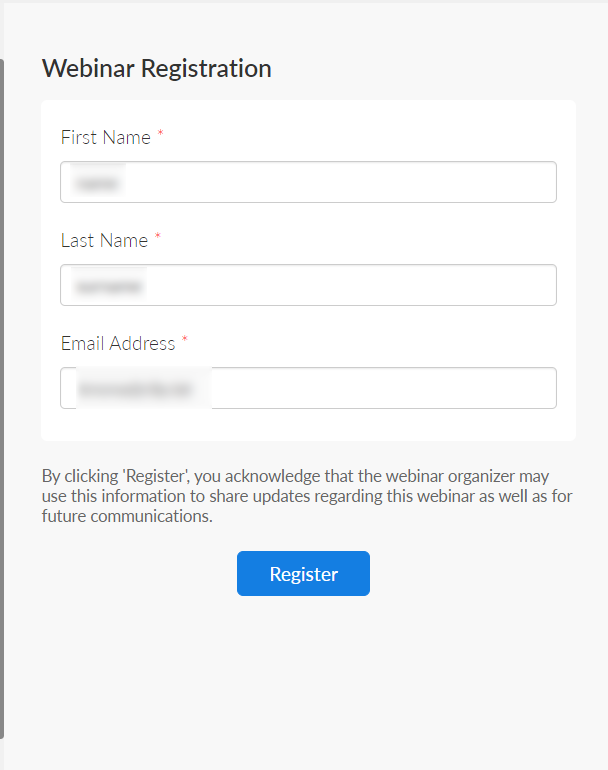The image size is (608, 770).
Task: Click the word 'Register' inside the blue button
Action: (x=304, y=574)
